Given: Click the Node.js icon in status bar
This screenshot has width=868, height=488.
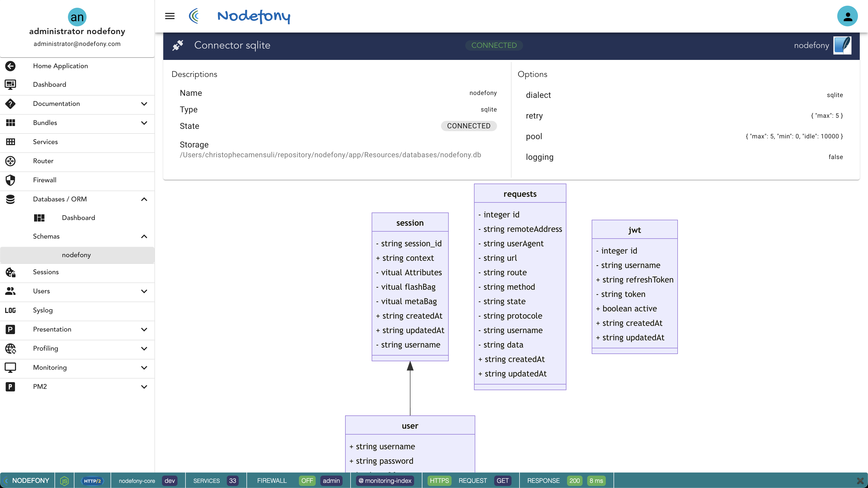Looking at the screenshot, I should click(64, 481).
